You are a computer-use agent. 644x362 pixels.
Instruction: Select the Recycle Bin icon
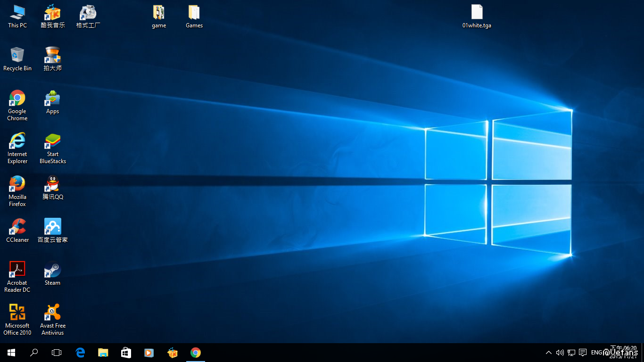[x=17, y=56]
